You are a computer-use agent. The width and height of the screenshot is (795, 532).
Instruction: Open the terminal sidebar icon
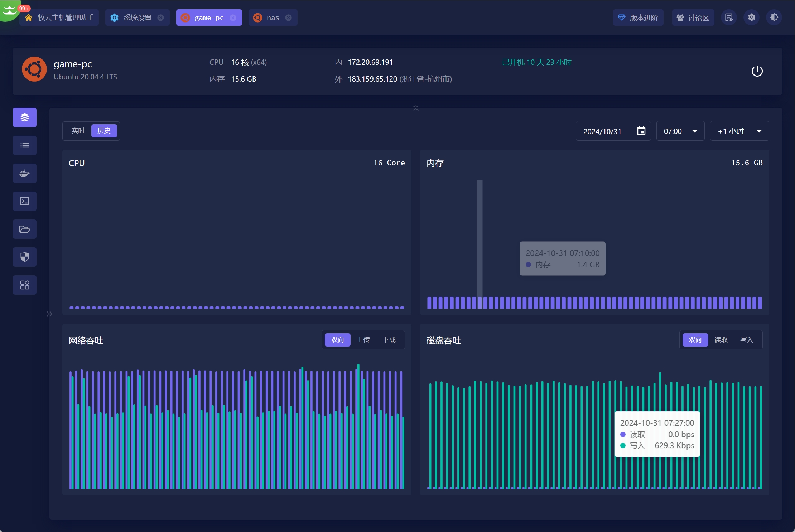(25, 201)
